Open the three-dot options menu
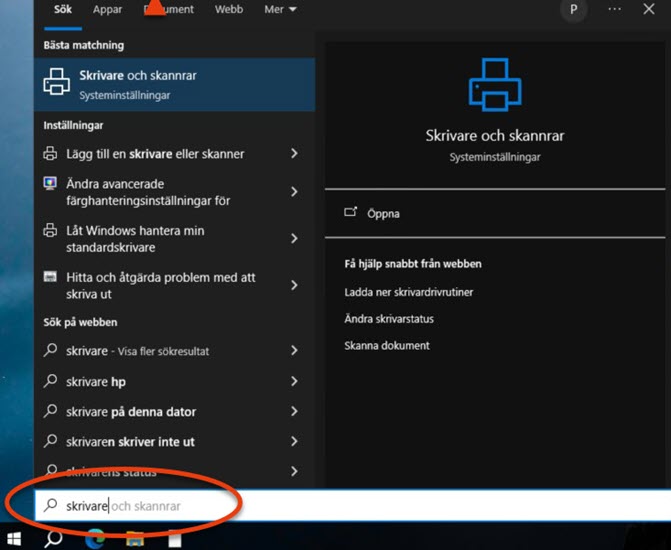 pyautogui.click(x=615, y=9)
